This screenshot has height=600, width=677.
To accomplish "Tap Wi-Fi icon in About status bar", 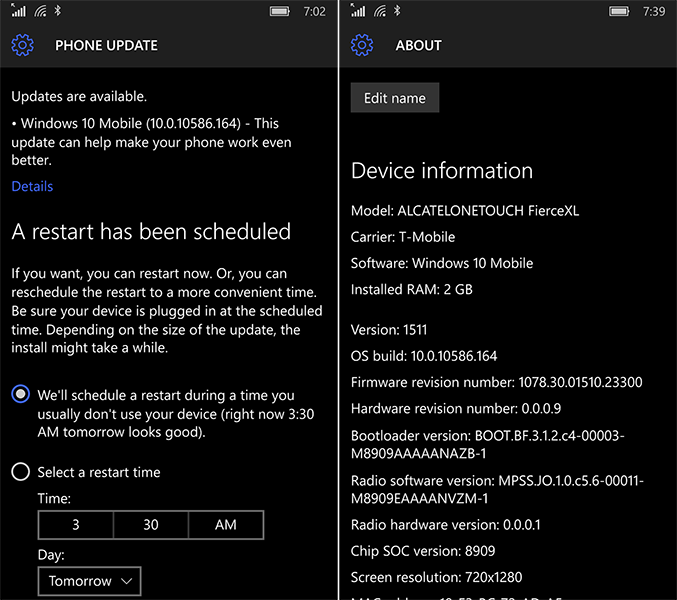I will pyautogui.click(x=380, y=10).
